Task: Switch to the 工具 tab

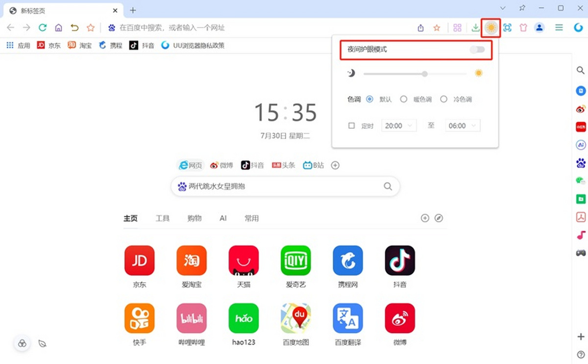Action: 163,218
